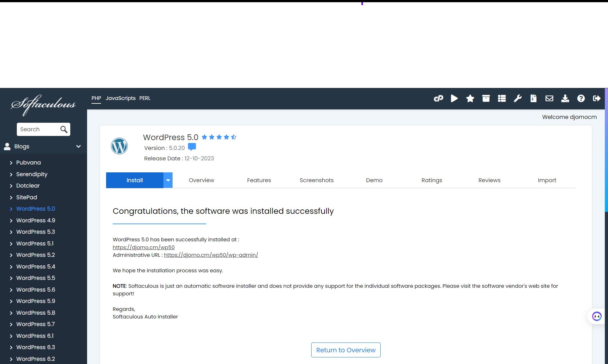Click the blue comment bubble beside version
This screenshot has height=364, width=608.
click(192, 147)
